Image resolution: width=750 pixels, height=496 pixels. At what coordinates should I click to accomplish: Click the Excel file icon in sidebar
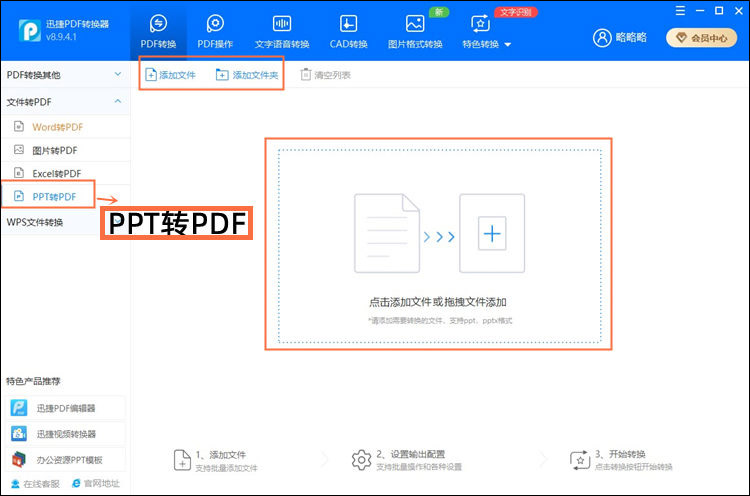19,173
